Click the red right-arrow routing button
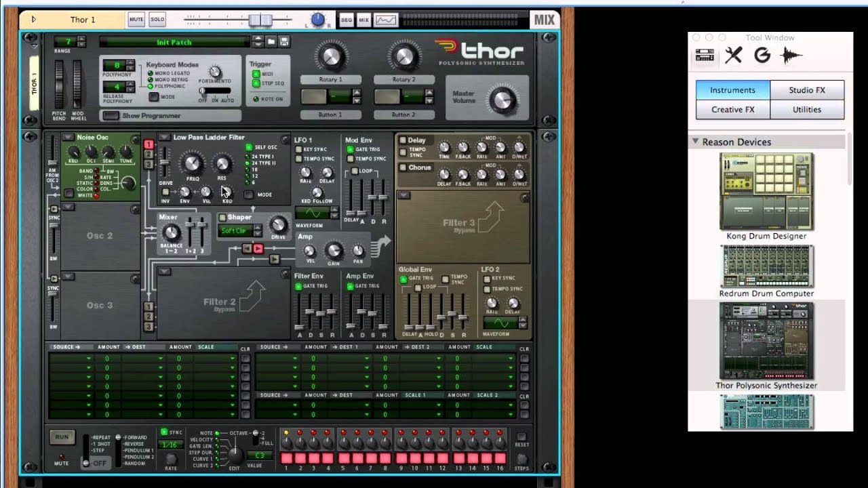The height and width of the screenshot is (488, 868). [x=258, y=249]
